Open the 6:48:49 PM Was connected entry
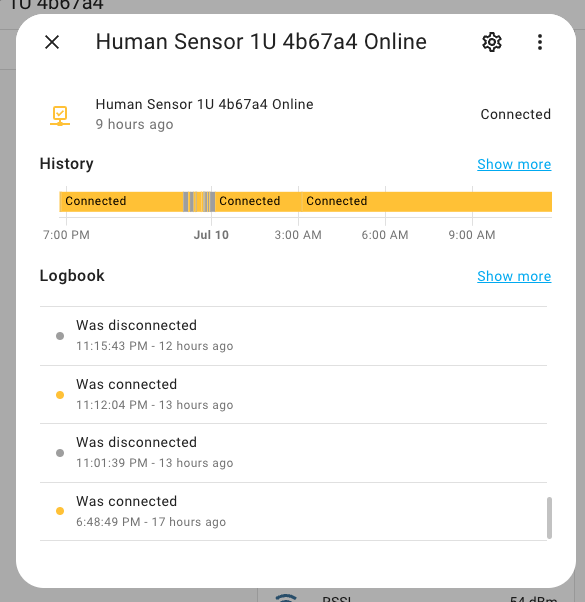This screenshot has height=602, width=585. pos(293,511)
